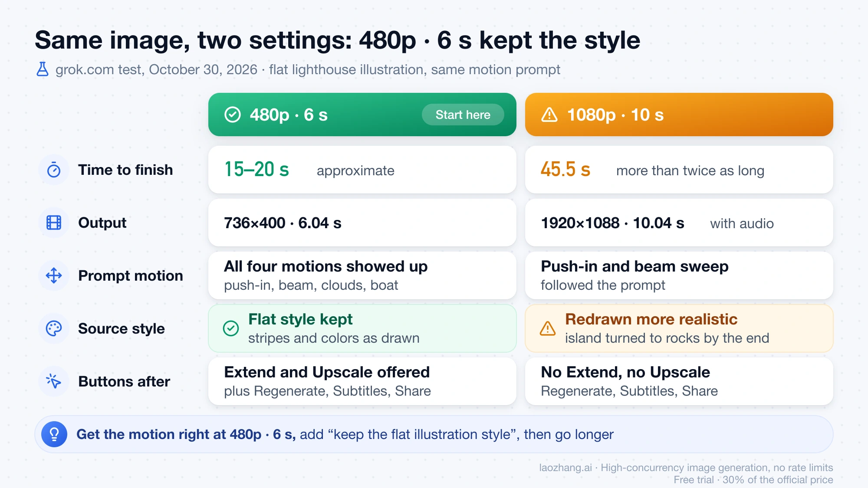This screenshot has height=488, width=868.
Task: Click the Get the motion right tip text
Action: (345, 434)
